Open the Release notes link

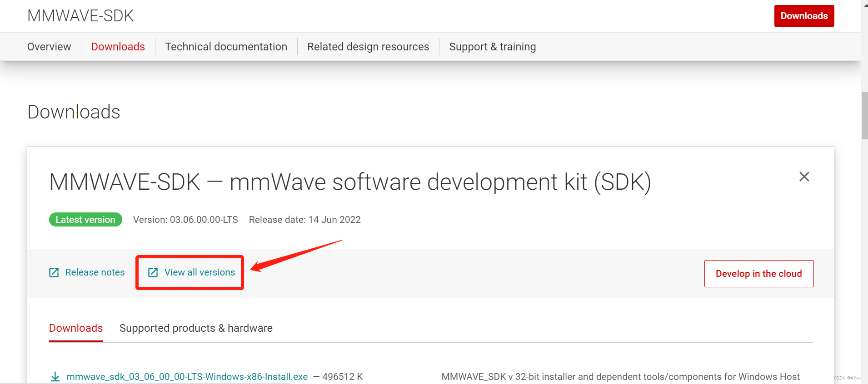coord(95,272)
